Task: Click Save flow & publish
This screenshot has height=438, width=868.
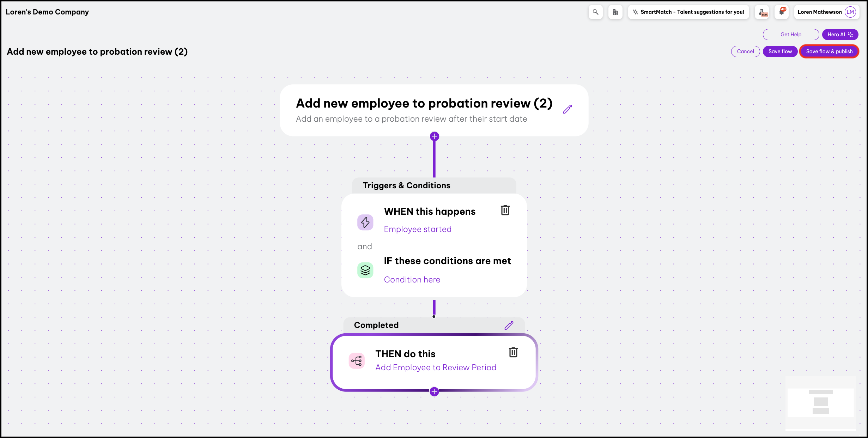Action: 829,51
